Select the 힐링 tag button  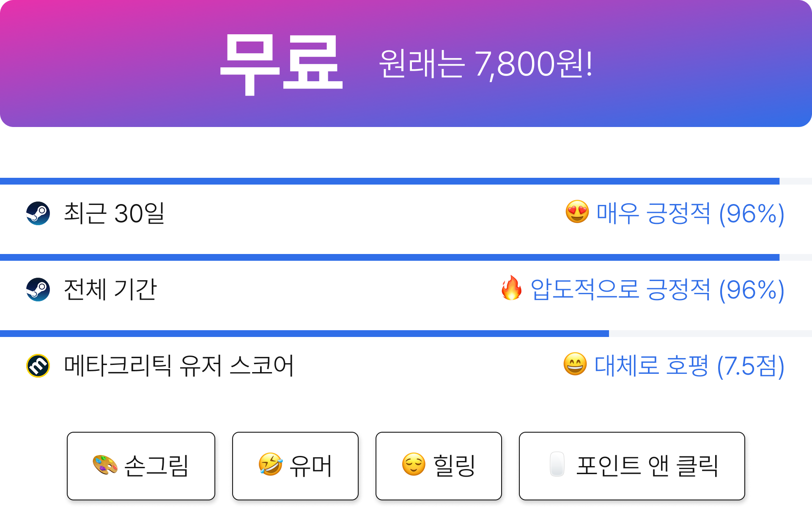point(439,466)
